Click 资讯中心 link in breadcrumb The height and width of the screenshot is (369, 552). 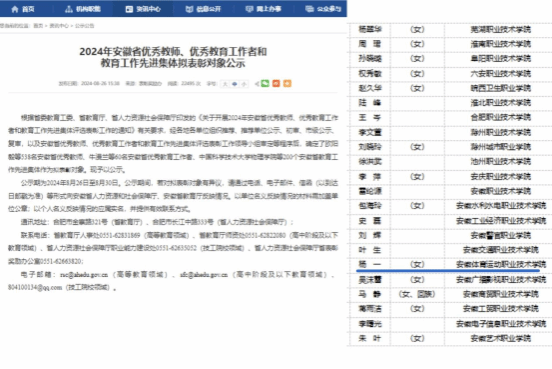pyautogui.click(x=59, y=26)
